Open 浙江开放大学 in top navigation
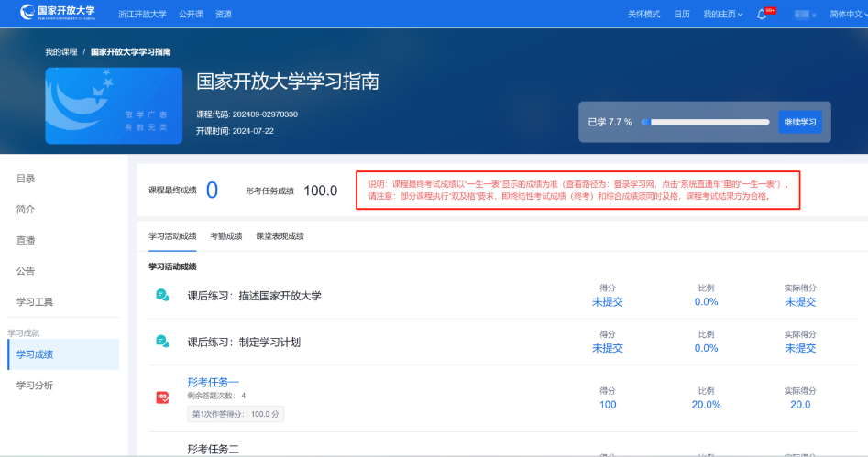 coord(142,15)
